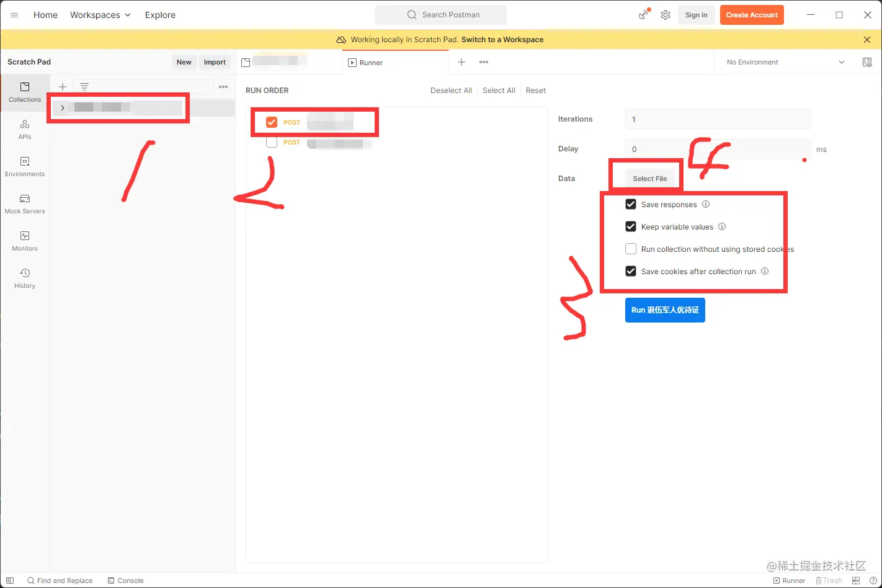Click the collections filter icon
Viewport: 882px width, 588px height.
click(84, 87)
